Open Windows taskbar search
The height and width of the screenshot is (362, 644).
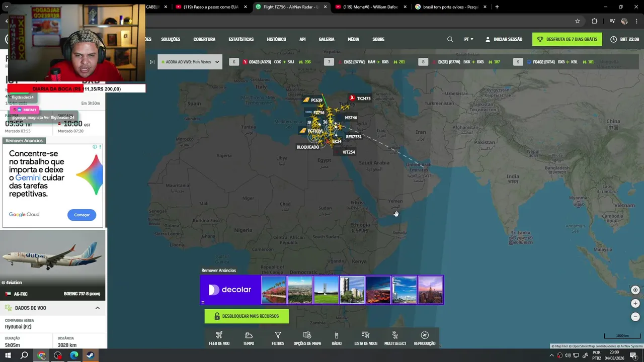click(x=24, y=355)
